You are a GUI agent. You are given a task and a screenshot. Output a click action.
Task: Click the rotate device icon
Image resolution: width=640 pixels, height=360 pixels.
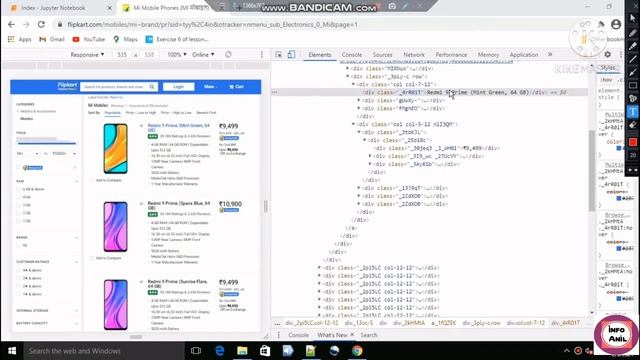tap(228, 54)
